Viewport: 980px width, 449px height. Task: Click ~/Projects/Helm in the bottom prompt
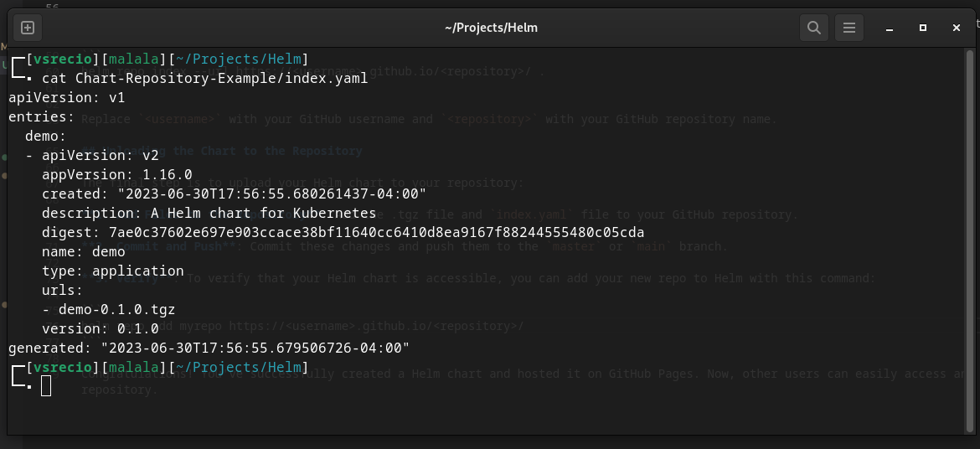(x=238, y=367)
